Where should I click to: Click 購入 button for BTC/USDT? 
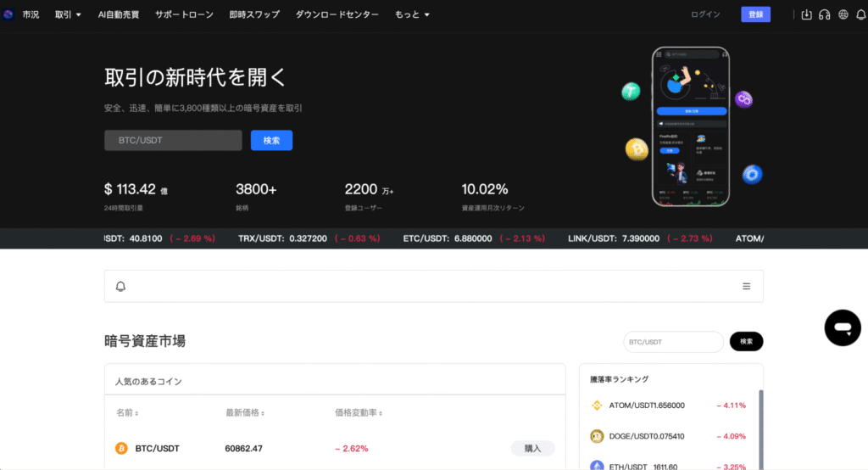(x=532, y=449)
